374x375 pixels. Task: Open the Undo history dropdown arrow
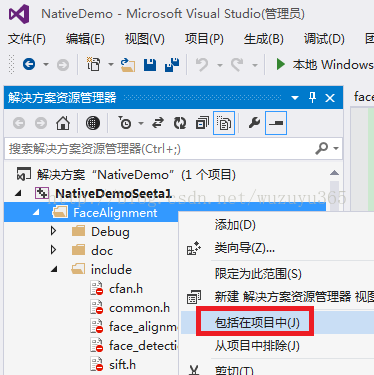point(220,65)
